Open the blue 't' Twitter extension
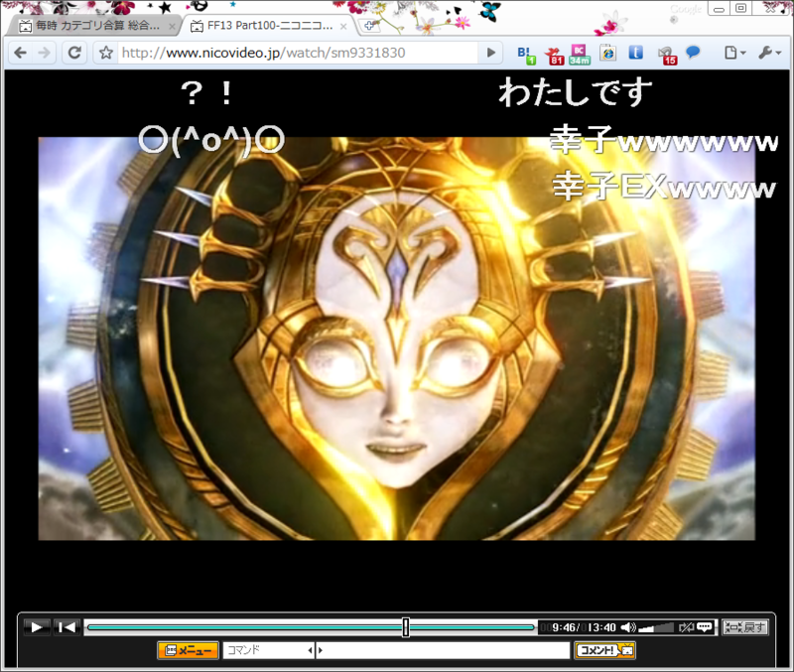The image size is (794, 672). pos(635,53)
